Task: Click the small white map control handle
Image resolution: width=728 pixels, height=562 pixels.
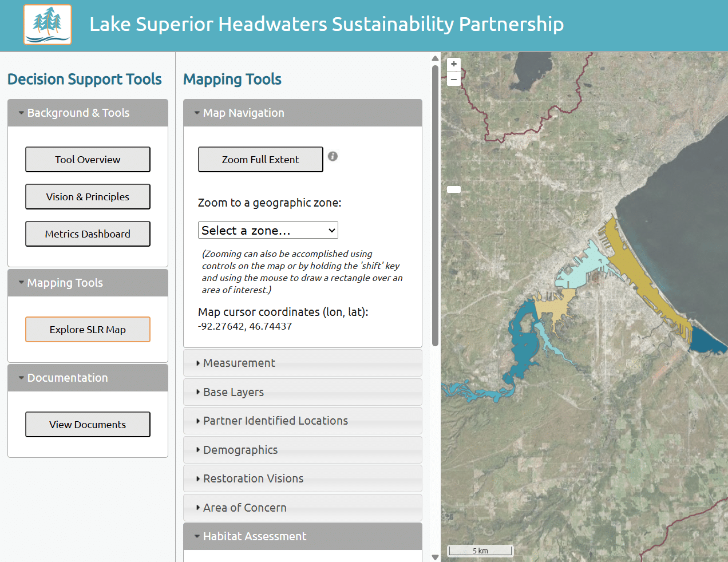Action: (x=454, y=189)
